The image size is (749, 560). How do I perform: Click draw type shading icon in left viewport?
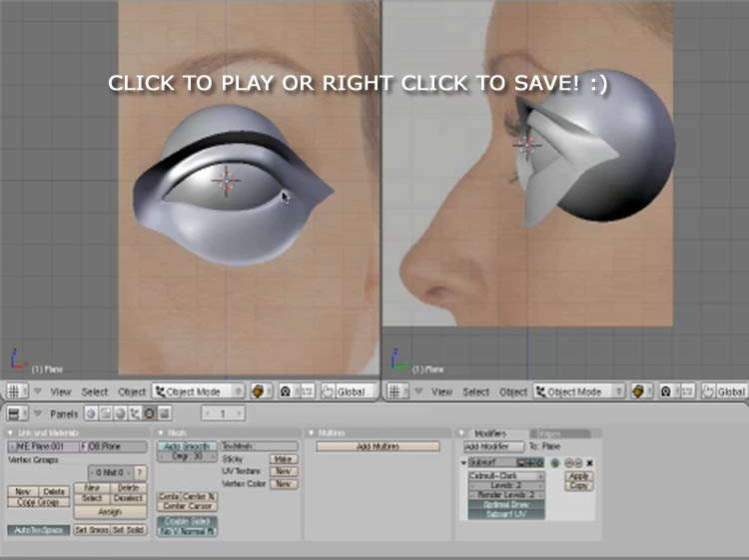pyautogui.click(x=262, y=392)
